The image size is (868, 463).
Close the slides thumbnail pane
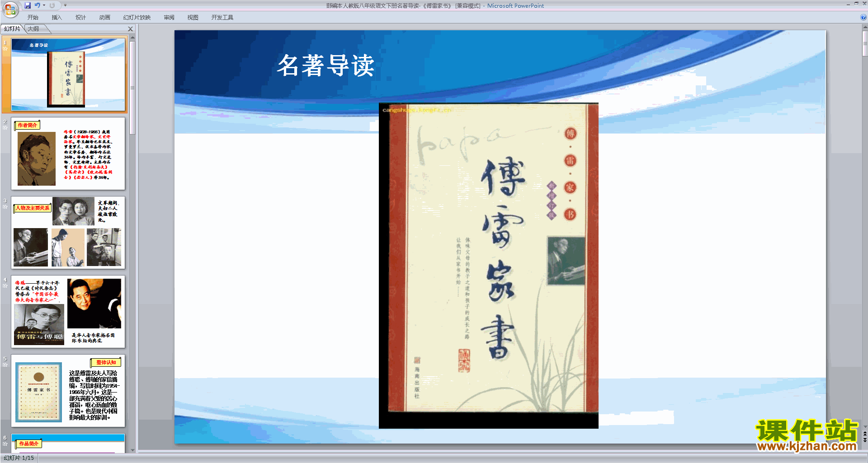(131, 29)
